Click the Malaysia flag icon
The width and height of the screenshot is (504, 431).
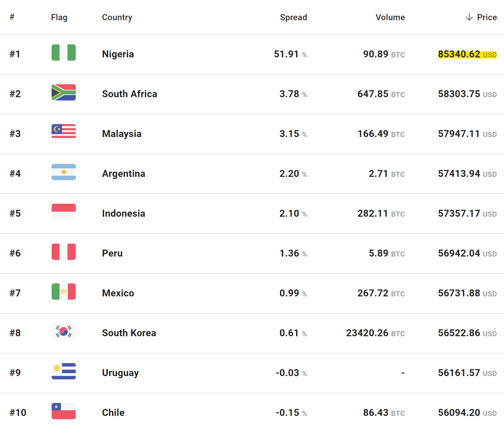tap(63, 132)
